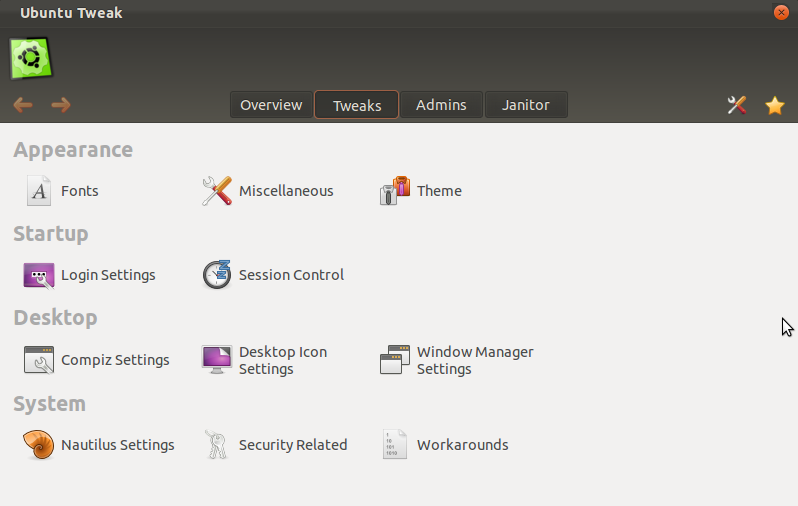Open Window Manager Settings icon
Viewport: 798px width, 506px height.
395,360
